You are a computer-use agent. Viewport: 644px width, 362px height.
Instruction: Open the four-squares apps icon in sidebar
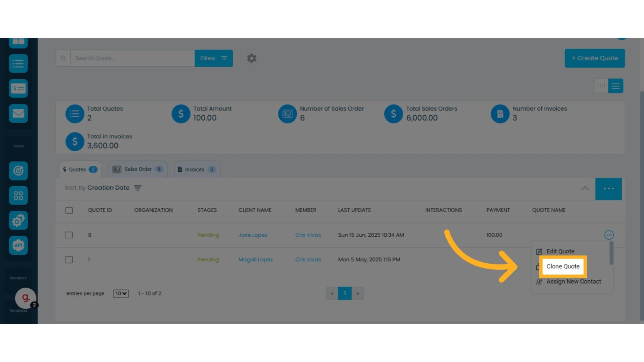[18, 196]
